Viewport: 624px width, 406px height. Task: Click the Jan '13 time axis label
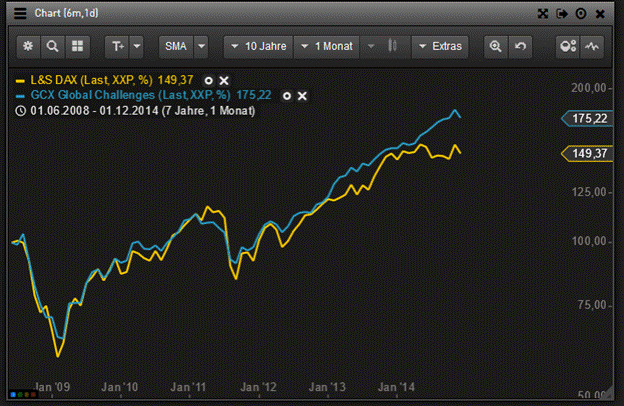[x=328, y=387]
